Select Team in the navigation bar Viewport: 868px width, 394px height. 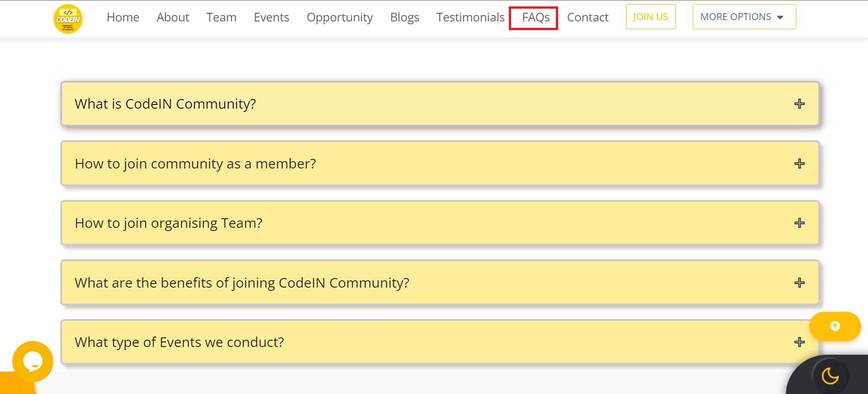(x=221, y=17)
